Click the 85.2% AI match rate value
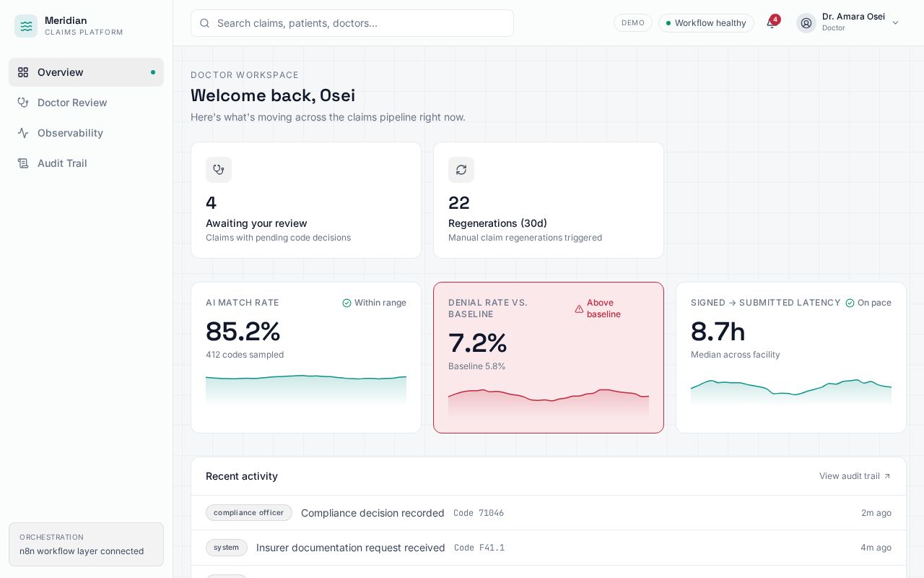924x578 pixels. [x=243, y=332]
